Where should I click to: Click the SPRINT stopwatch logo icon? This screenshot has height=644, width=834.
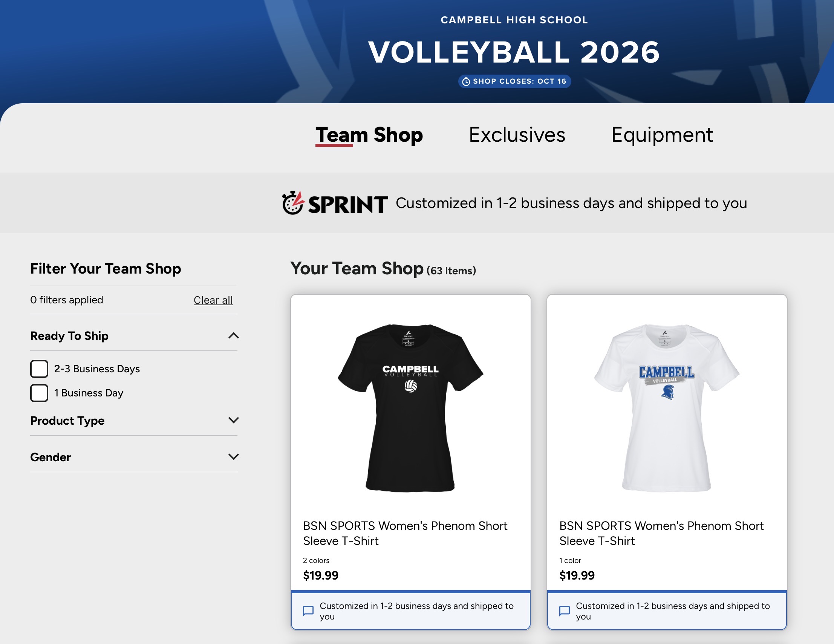(293, 203)
